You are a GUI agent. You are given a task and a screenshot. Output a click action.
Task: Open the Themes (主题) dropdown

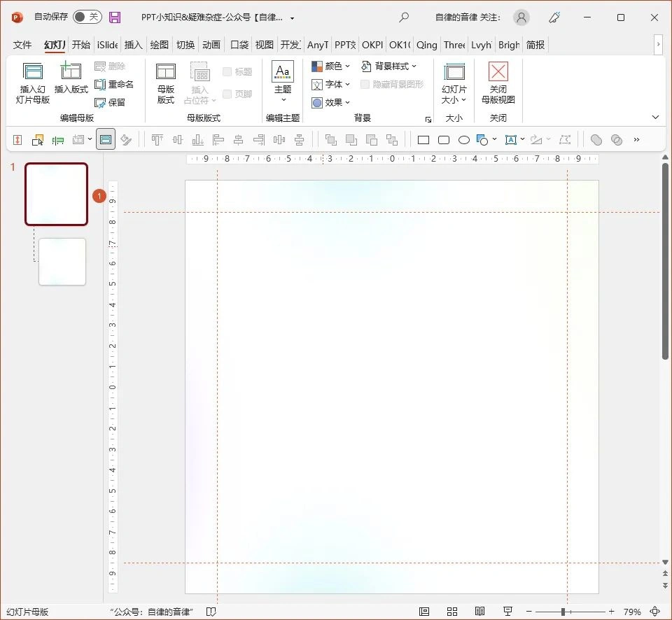[x=283, y=83]
